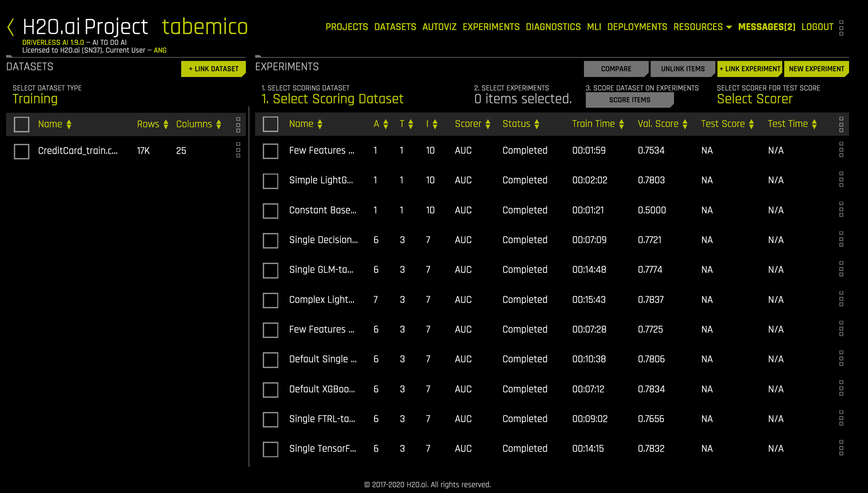
Task: Open the Resources dropdown menu
Action: click(x=703, y=27)
